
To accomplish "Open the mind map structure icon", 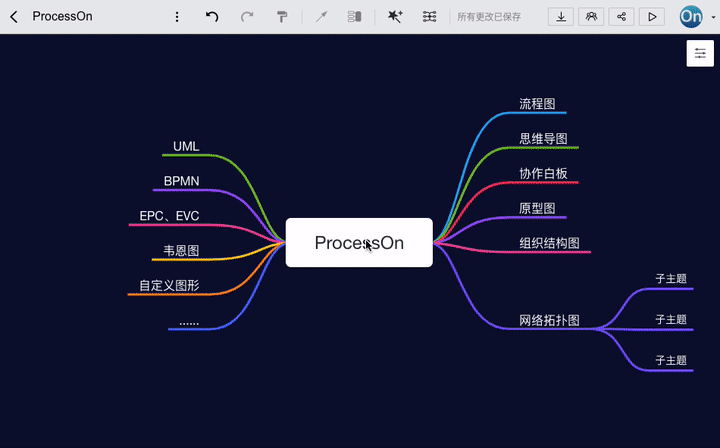I will point(429,17).
